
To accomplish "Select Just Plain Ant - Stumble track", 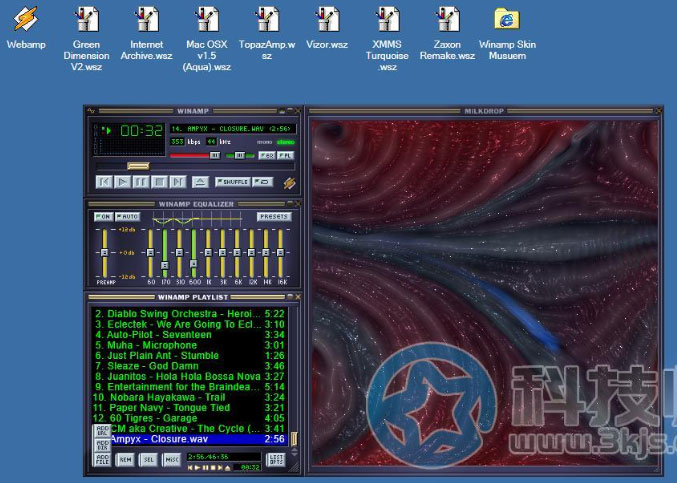I will (x=189, y=355).
